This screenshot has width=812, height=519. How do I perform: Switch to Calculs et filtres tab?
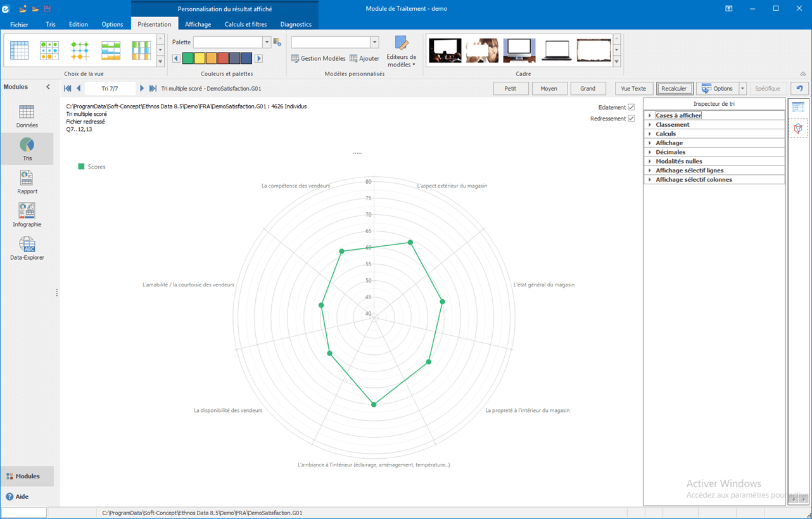coord(246,25)
